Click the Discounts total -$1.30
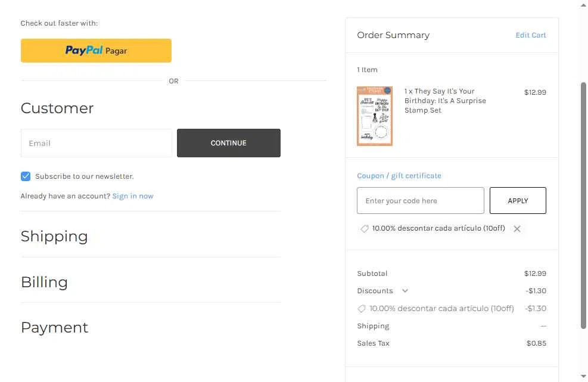 point(536,291)
